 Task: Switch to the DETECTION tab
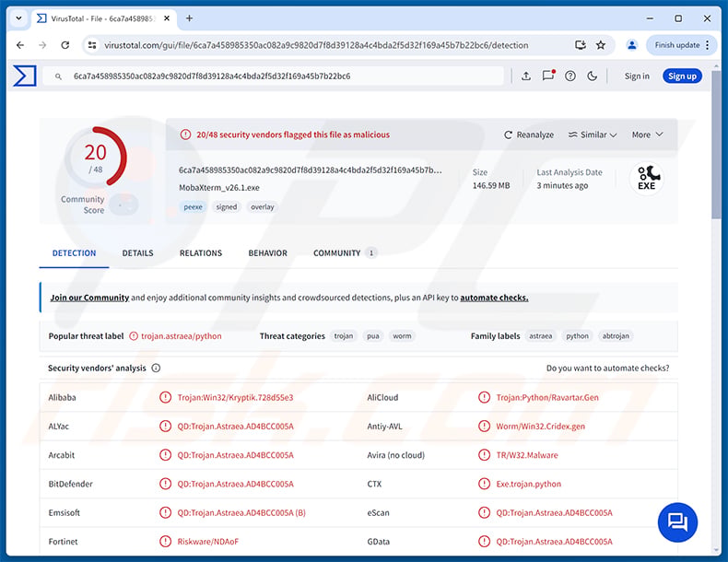point(75,253)
